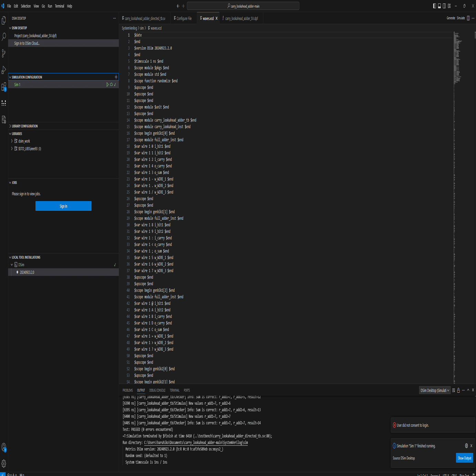
Task: Switch to the carry_lookahead_adder_directed_tb.sv tab
Action: pos(144,18)
